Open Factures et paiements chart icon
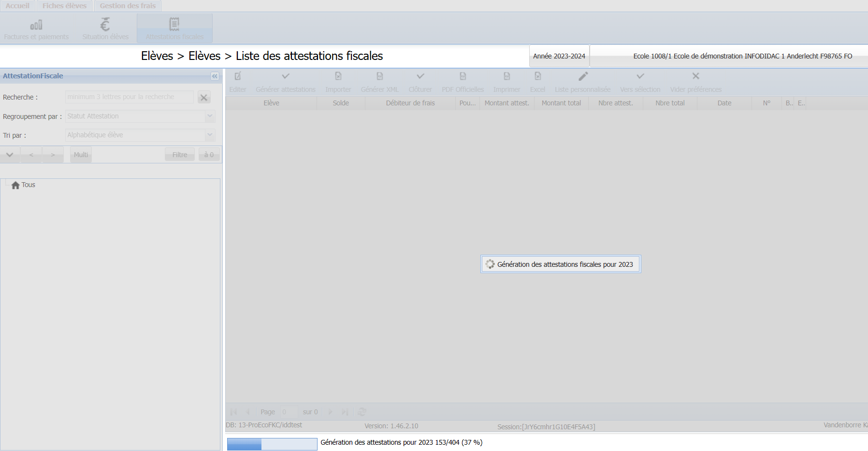 pyautogui.click(x=36, y=25)
